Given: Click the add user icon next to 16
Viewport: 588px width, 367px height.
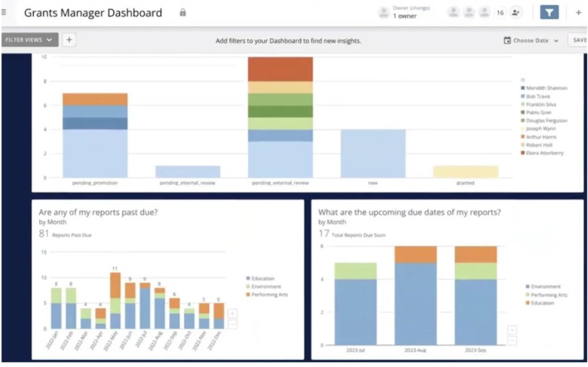Looking at the screenshot, I should pos(516,13).
